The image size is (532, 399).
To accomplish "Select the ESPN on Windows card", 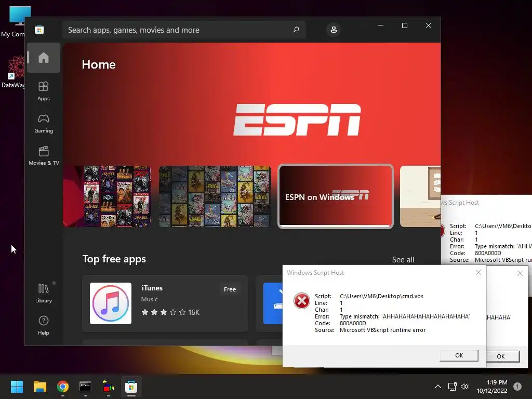I will tap(336, 196).
